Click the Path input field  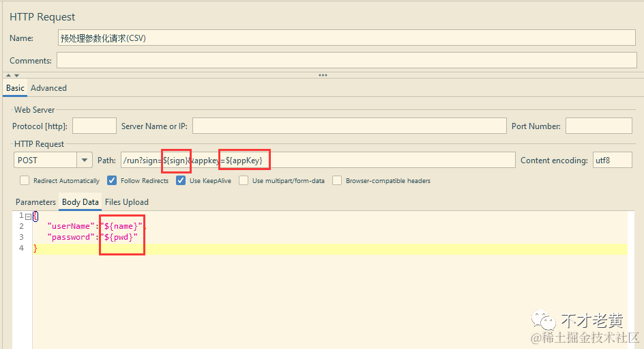(318, 160)
